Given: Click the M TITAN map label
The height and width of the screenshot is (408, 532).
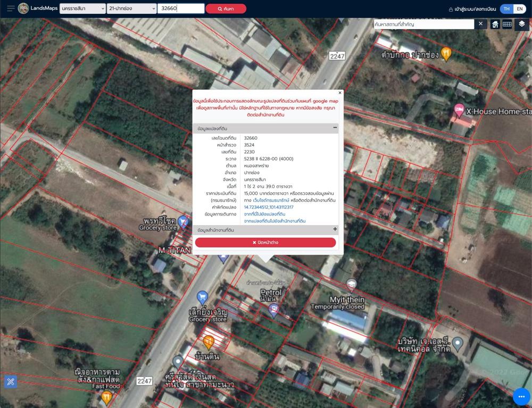Looking at the screenshot, I should [x=174, y=251].
